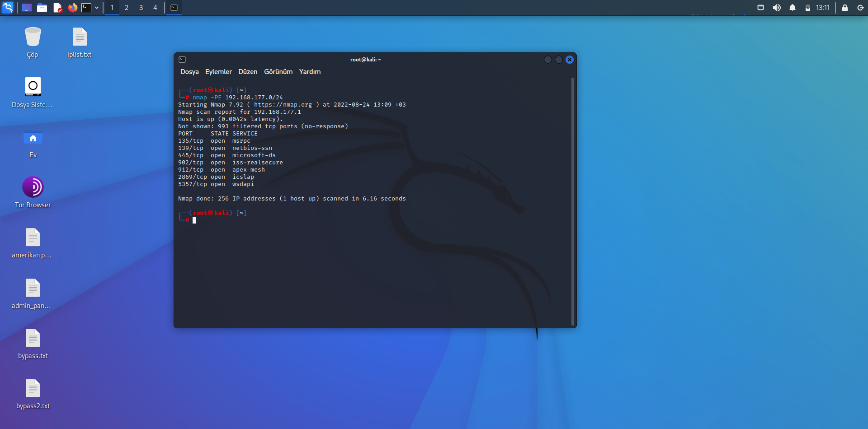
Task: Open the power manager tray icon
Action: point(808,8)
